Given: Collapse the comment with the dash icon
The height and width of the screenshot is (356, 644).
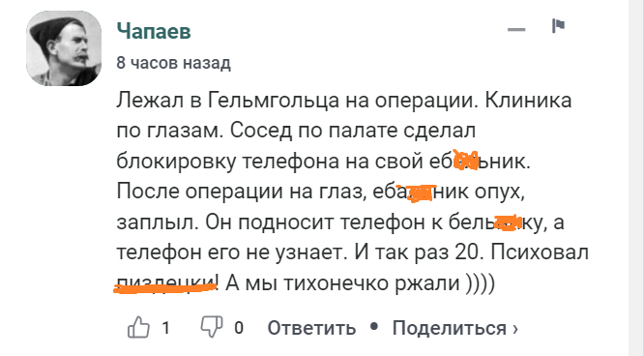Looking at the screenshot, I should click(516, 29).
